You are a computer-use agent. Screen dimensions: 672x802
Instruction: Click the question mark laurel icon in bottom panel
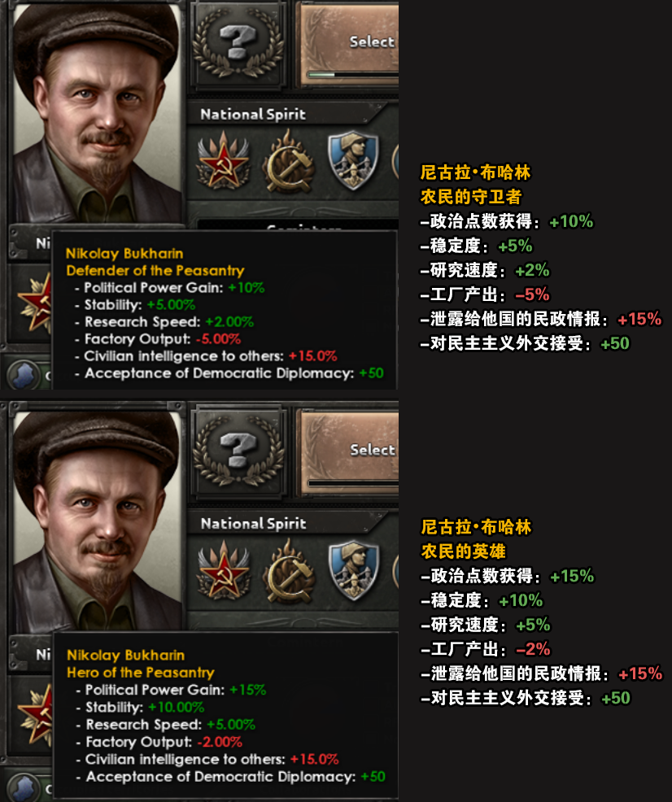coord(238,450)
